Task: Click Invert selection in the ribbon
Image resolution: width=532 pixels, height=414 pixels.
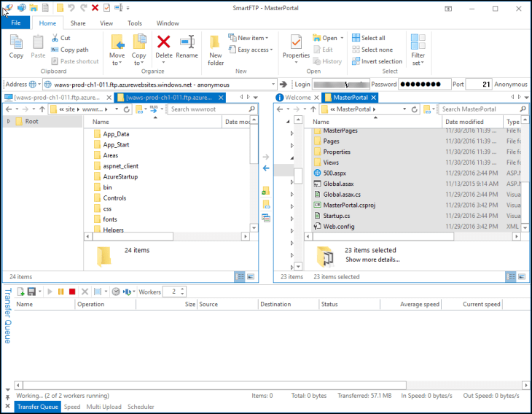Action: tap(377, 61)
